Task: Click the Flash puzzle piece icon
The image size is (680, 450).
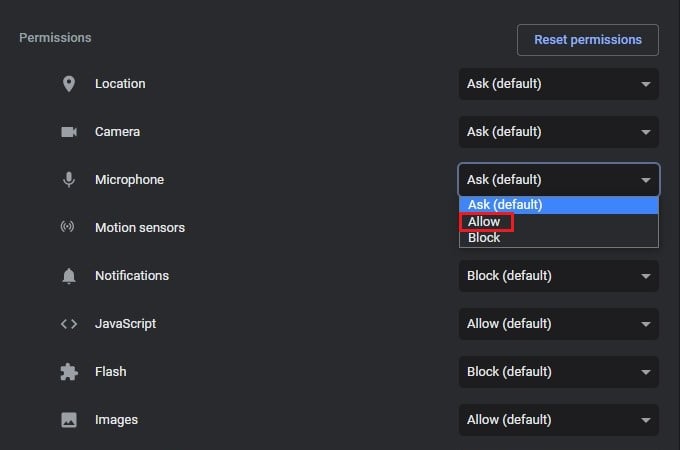Action: coord(69,372)
